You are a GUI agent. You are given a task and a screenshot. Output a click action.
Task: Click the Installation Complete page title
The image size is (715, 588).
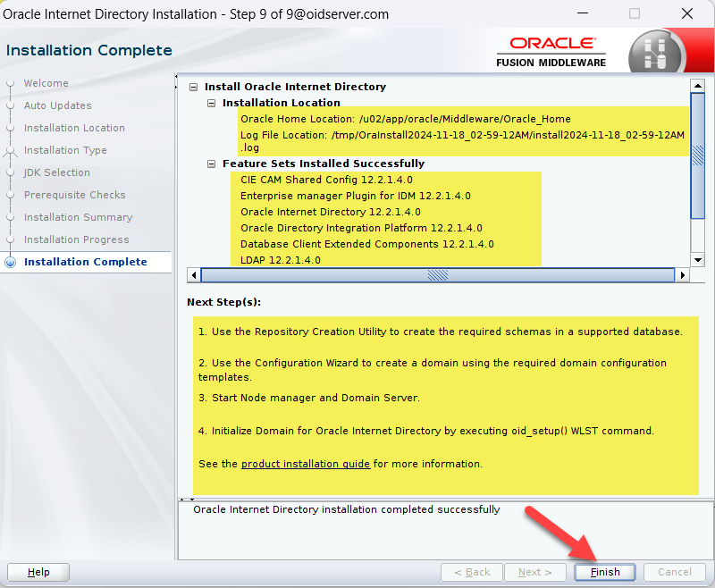click(x=88, y=50)
